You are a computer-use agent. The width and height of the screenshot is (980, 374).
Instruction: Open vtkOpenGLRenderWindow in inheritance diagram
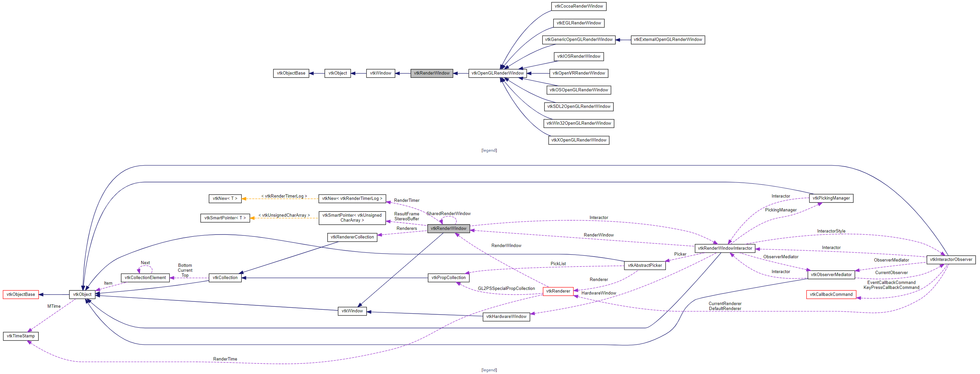[x=497, y=73]
